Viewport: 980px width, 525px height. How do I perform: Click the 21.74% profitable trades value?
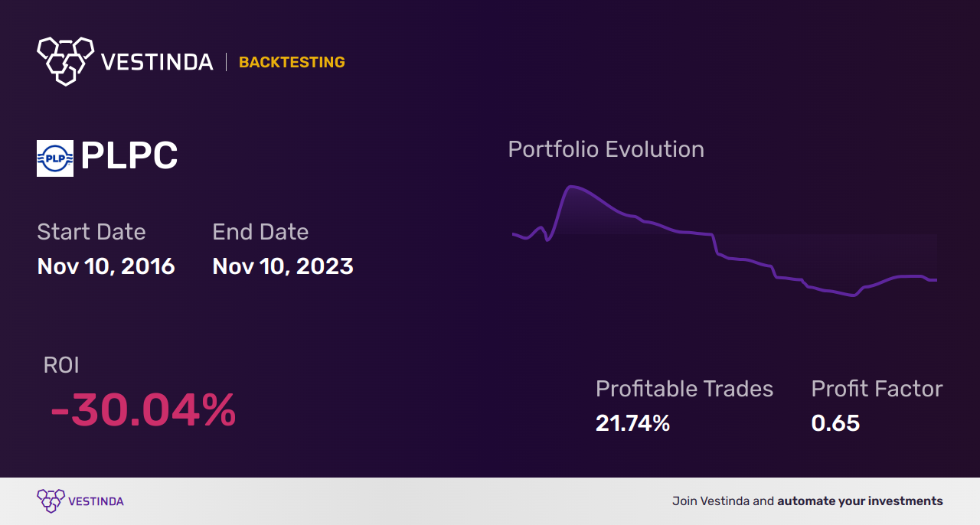(632, 423)
